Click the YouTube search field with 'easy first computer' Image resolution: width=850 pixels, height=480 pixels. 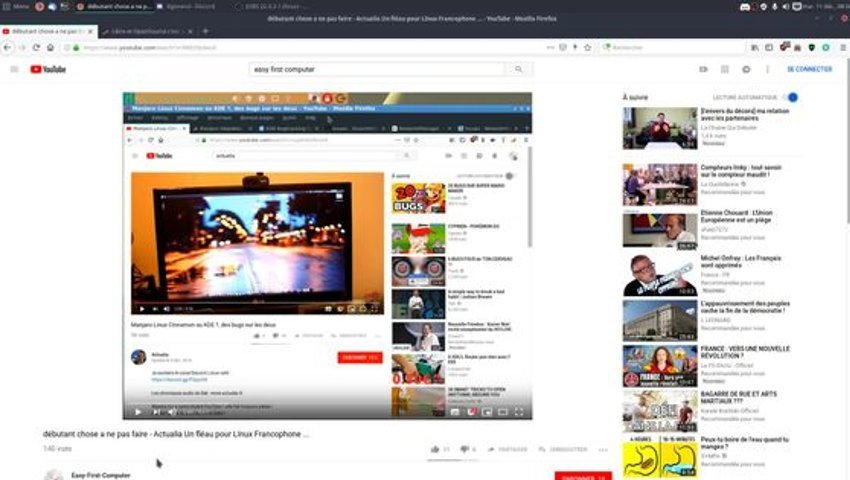pos(377,69)
